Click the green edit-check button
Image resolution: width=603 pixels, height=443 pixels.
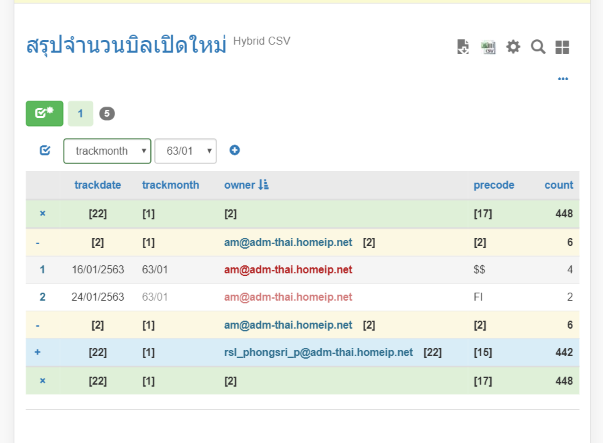[x=44, y=113]
